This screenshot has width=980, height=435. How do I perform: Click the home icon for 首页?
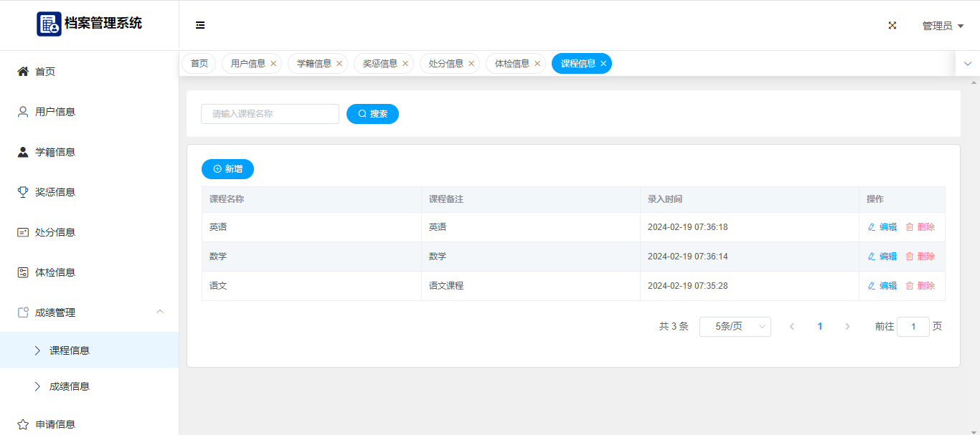pos(23,72)
